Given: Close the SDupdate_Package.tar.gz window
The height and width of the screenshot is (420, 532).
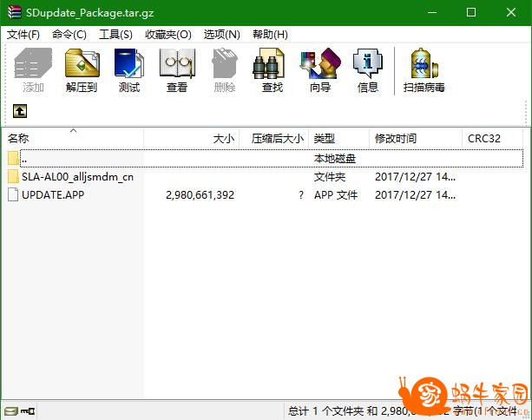Looking at the screenshot, I should [511, 12].
